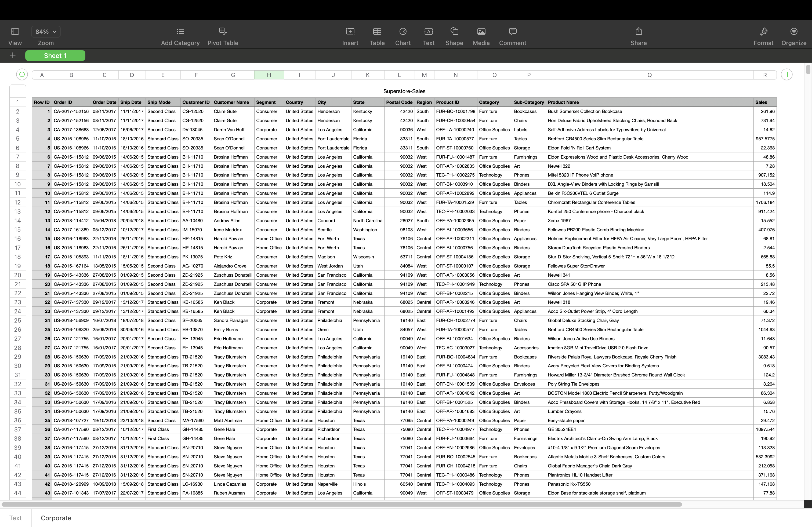The height and width of the screenshot is (527, 812).
Task: Select column header H
Action: tap(269, 75)
